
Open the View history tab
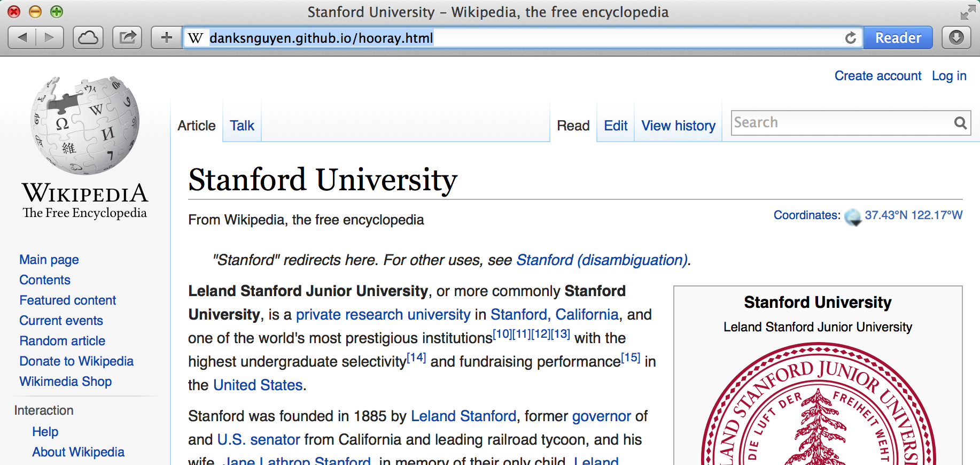[x=679, y=126]
